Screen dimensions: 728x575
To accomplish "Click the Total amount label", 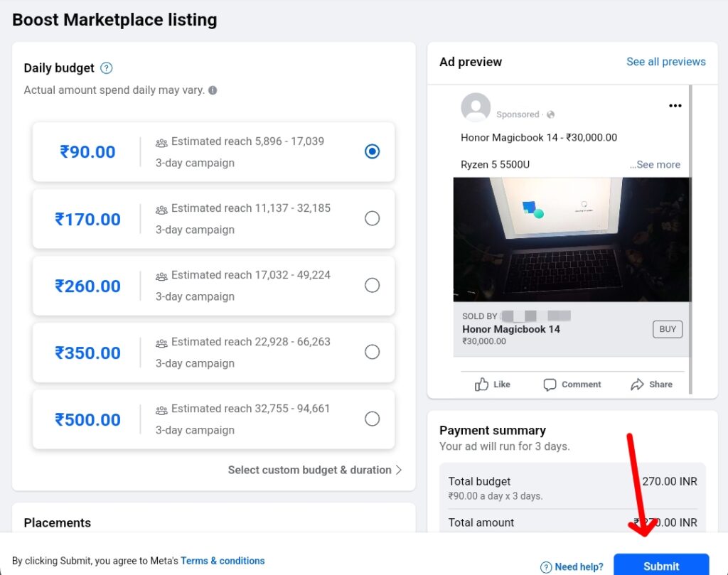I will [481, 522].
